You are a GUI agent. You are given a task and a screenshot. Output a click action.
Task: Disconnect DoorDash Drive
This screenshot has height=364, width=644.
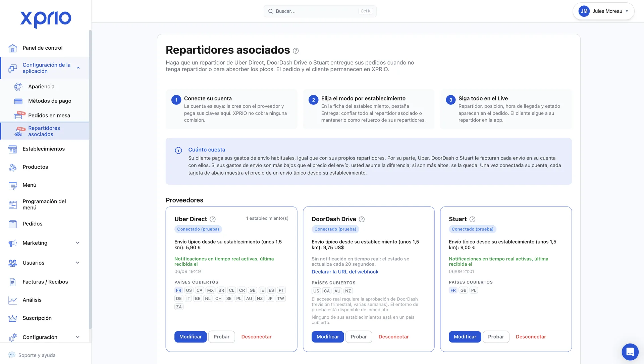click(x=393, y=337)
